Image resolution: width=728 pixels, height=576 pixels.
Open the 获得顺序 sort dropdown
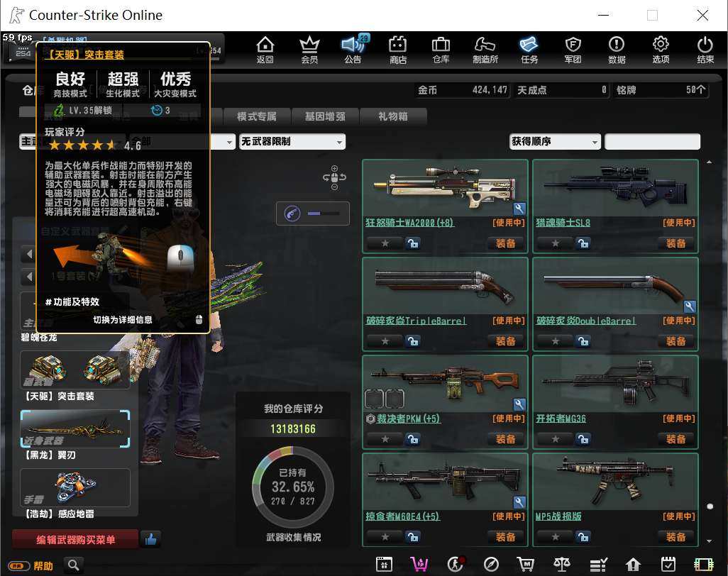(555, 142)
